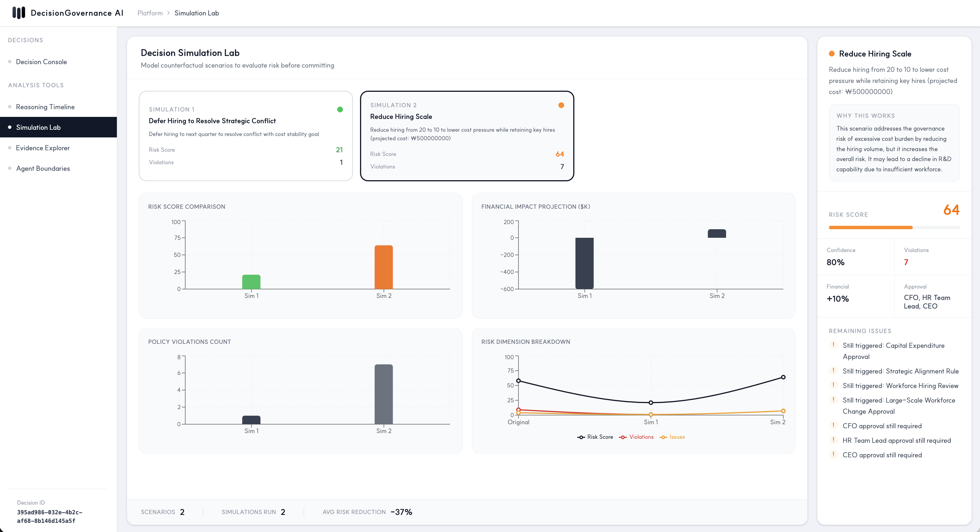The image size is (980, 532).
Task: Select the Simulation 2 Reduce Hiring Scale card
Action: coord(467,136)
